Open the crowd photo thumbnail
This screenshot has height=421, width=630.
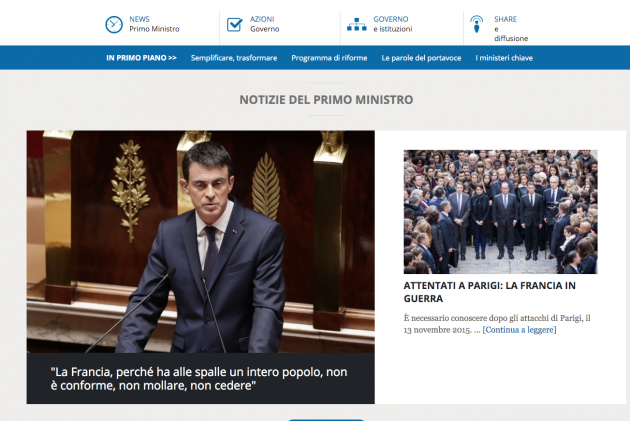point(500,212)
